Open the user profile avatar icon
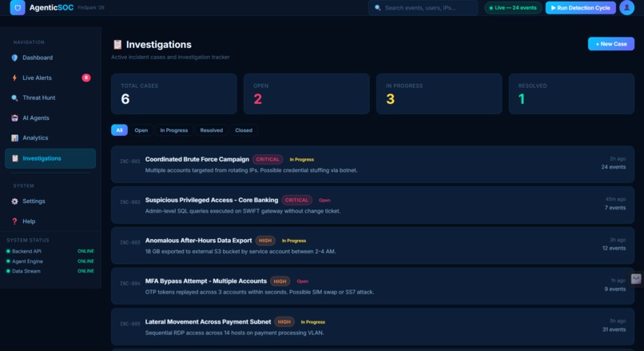Viewport: 644px width, 351px height. point(626,7)
